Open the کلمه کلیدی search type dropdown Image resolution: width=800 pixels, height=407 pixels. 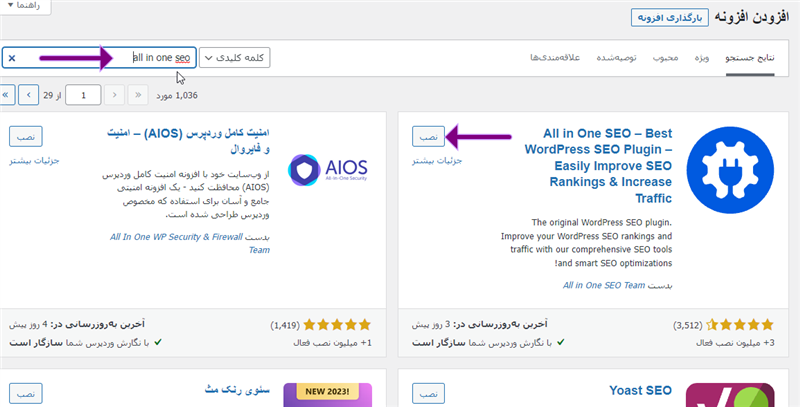pyautogui.click(x=235, y=58)
